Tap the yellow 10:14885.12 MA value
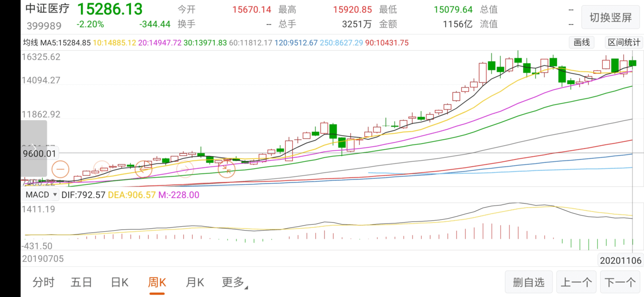Viewport: 644px width, 297px height. point(115,43)
